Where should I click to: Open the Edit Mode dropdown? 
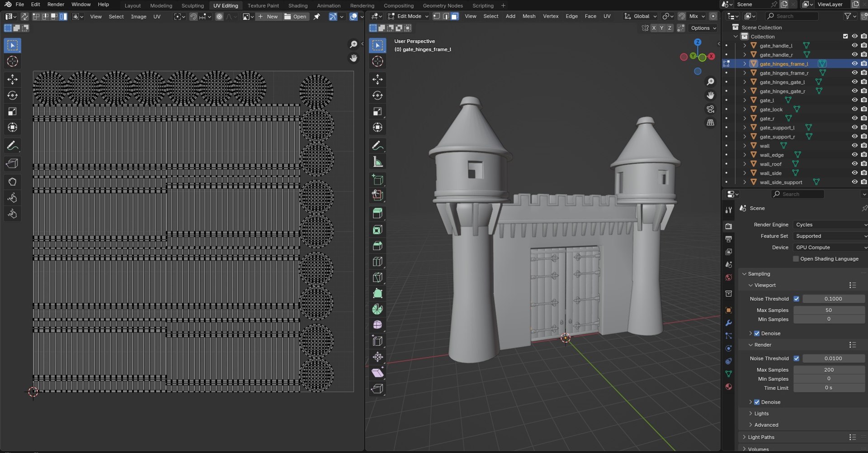coord(408,16)
